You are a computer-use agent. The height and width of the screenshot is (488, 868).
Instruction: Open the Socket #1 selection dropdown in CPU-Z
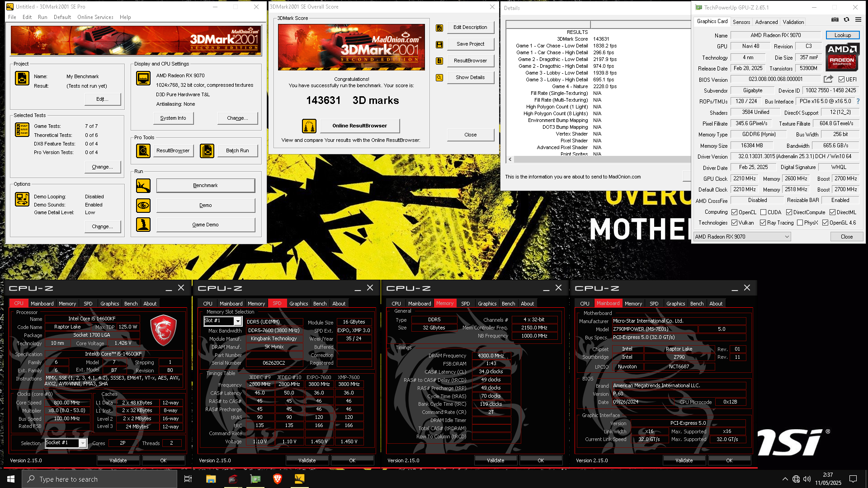83,443
